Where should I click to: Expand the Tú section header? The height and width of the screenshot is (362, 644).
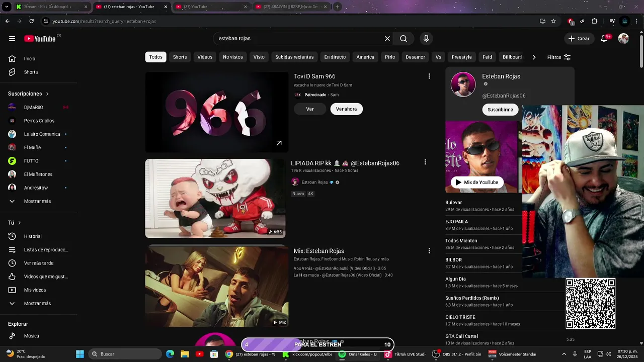(x=15, y=223)
